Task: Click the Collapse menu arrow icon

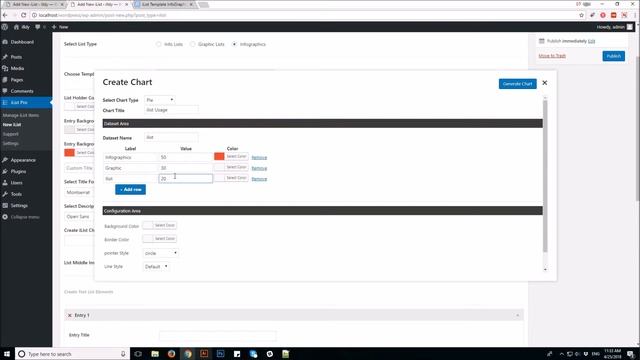Action: [5, 217]
